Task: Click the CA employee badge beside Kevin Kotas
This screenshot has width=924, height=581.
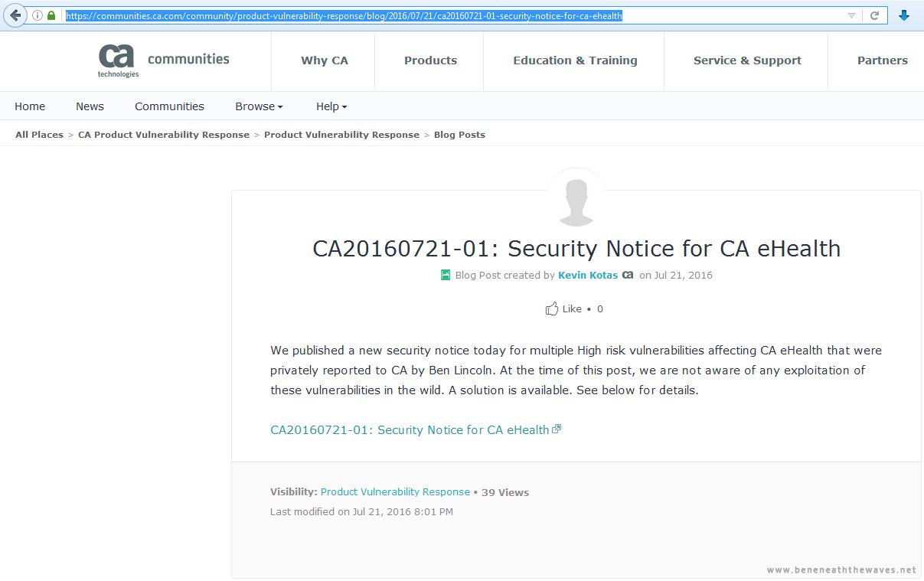Action: 628,275
